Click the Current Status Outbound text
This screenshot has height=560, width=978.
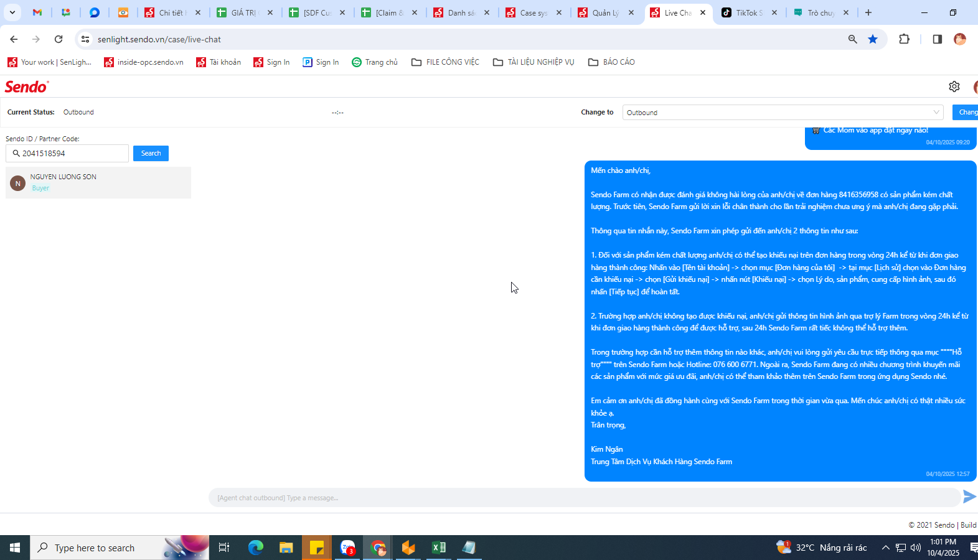click(x=78, y=112)
